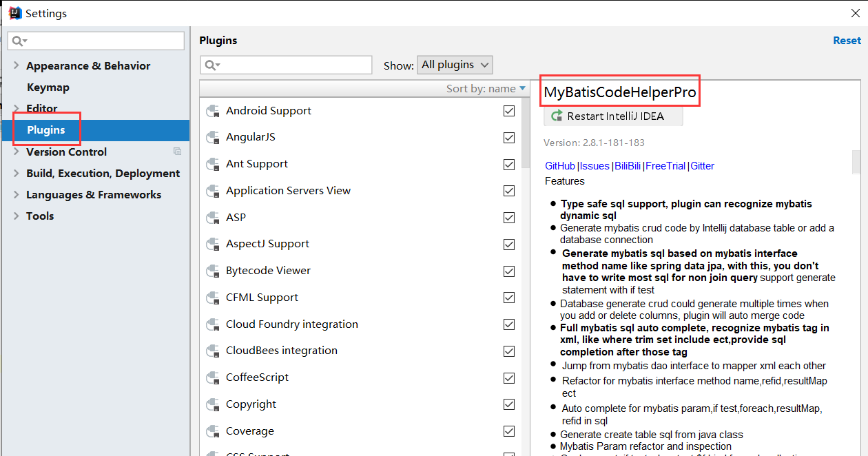
Task: Click the plugins search magnifier icon
Action: click(x=212, y=65)
